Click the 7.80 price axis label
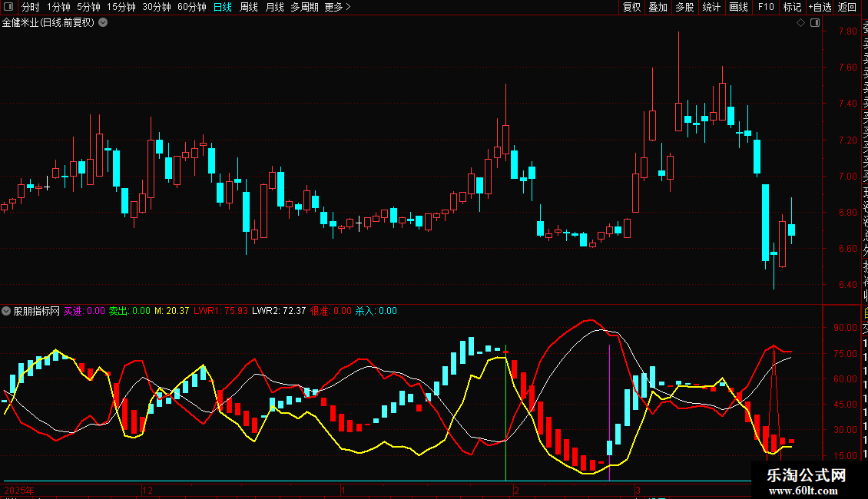The height and width of the screenshot is (499, 868). 847,31
